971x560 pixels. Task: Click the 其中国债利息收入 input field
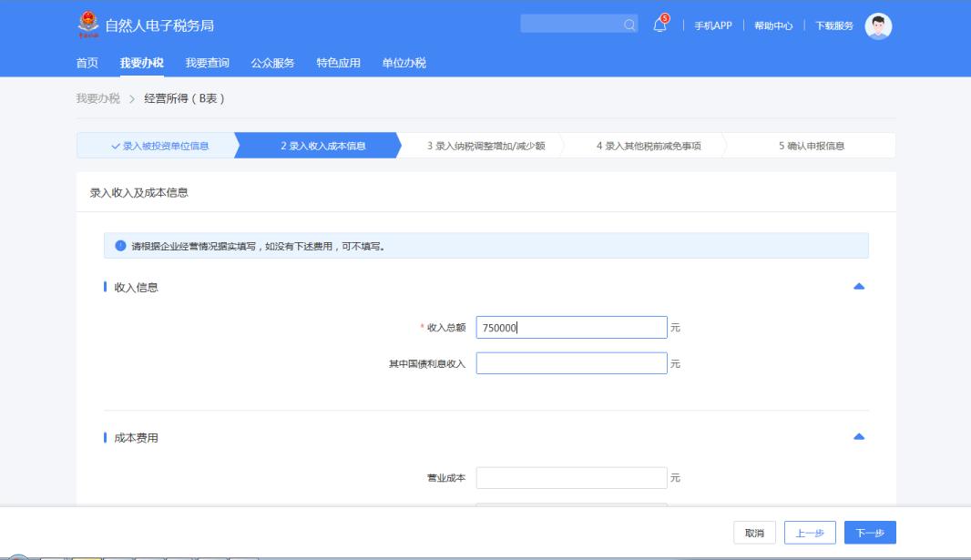point(571,363)
